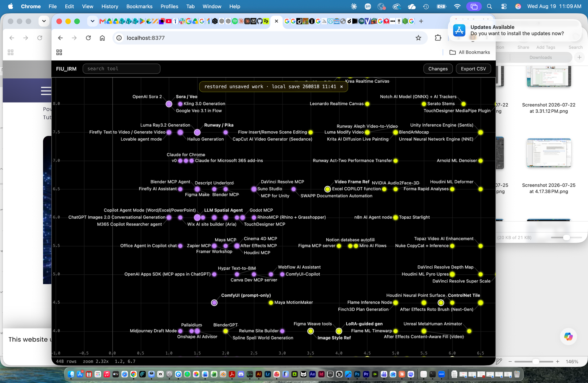
Task: Open the Copilot floating icon
Action: coord(568,336)
